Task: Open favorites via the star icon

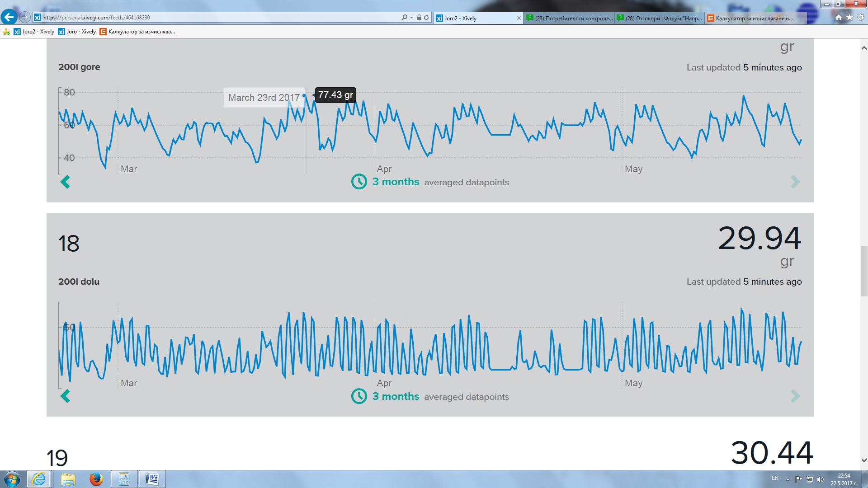Action: point(849,18)
